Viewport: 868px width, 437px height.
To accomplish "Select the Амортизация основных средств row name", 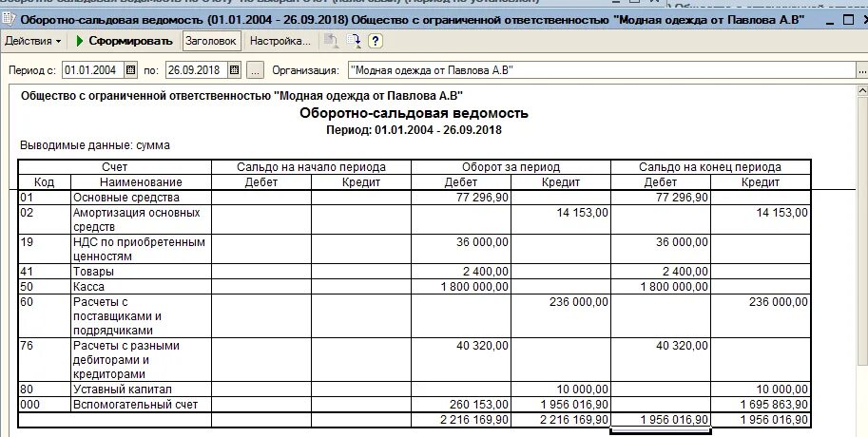I will 141,219.
